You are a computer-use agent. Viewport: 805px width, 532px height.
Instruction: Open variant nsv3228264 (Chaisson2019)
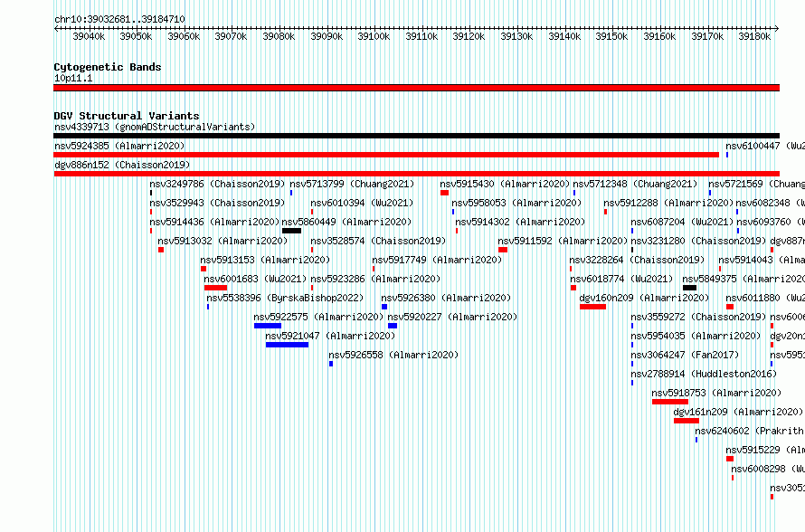tap(637, 260)
